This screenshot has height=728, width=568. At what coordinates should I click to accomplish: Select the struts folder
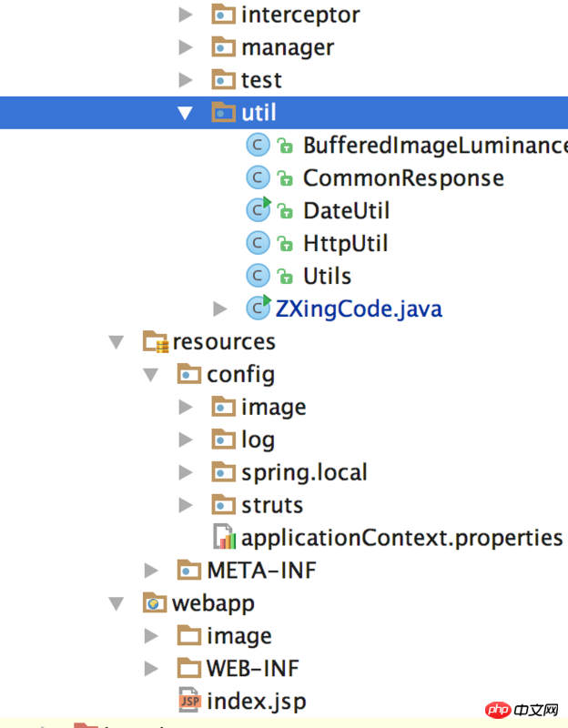(271, 505)
